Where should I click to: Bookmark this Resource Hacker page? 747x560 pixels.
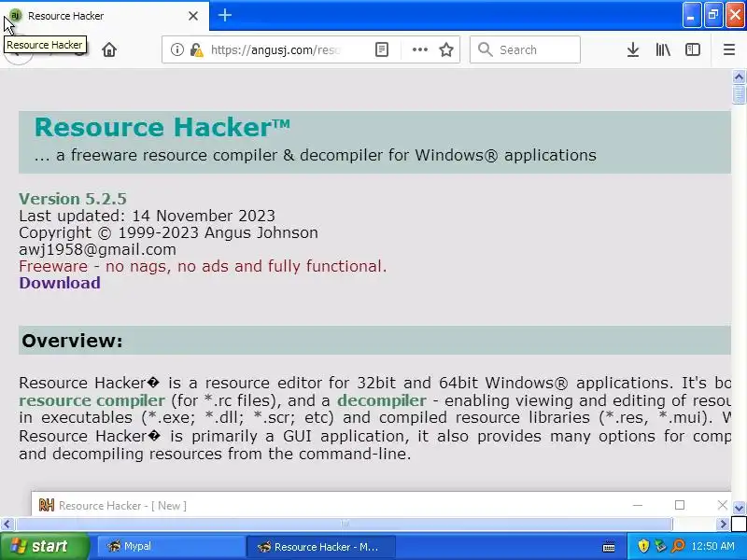tap(446, 49)
